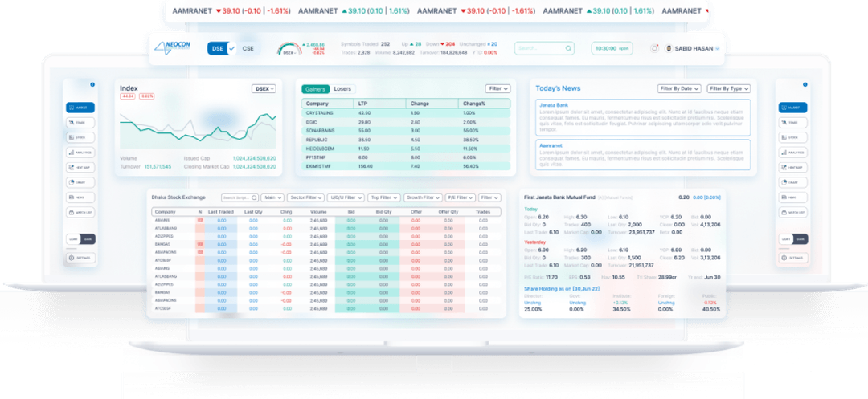Switch to the Losers tab
868x399 pixels.
(342, 88)
